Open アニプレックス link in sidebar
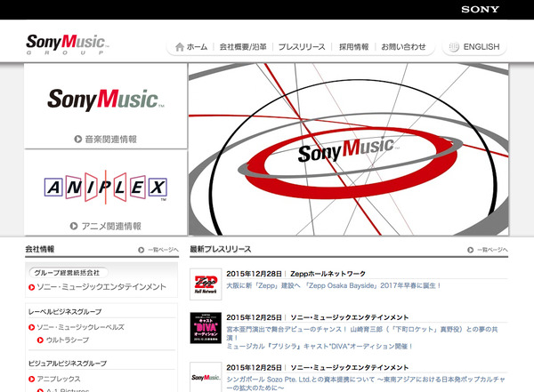 [x=59, y=379]
